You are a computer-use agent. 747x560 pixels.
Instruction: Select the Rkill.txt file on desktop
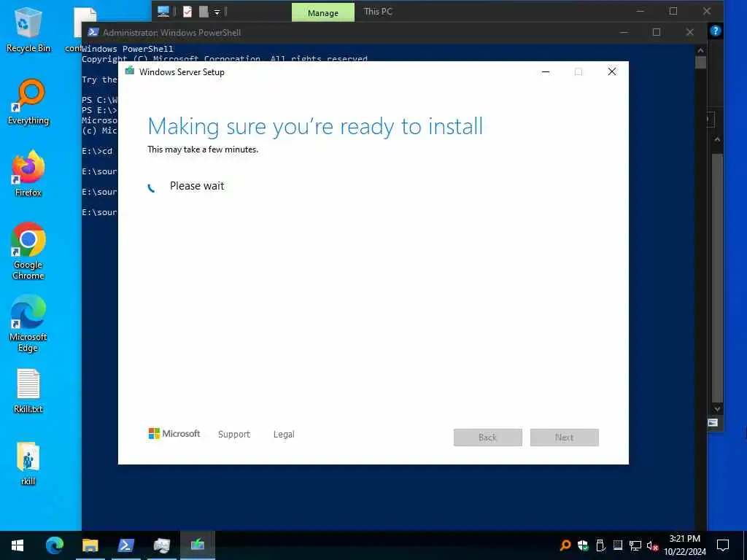click(x=28, y=391)
